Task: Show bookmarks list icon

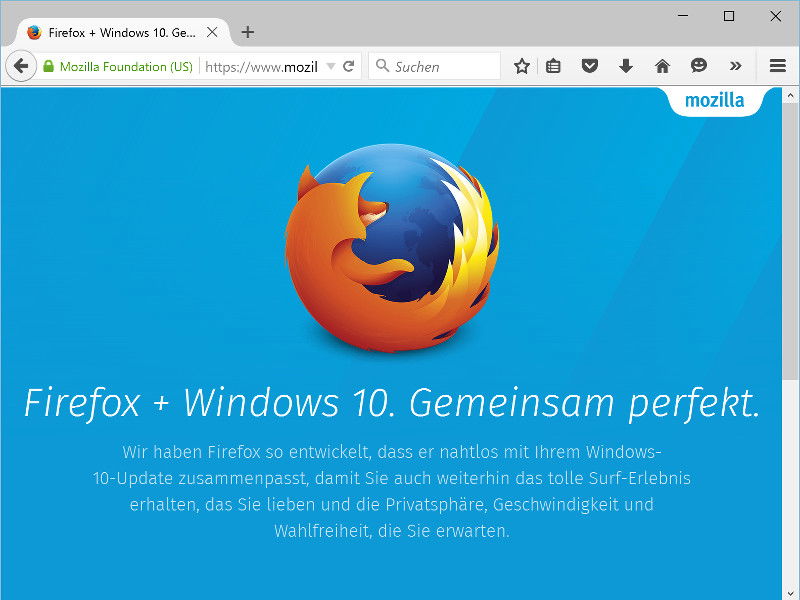Action: coord(554,66)
